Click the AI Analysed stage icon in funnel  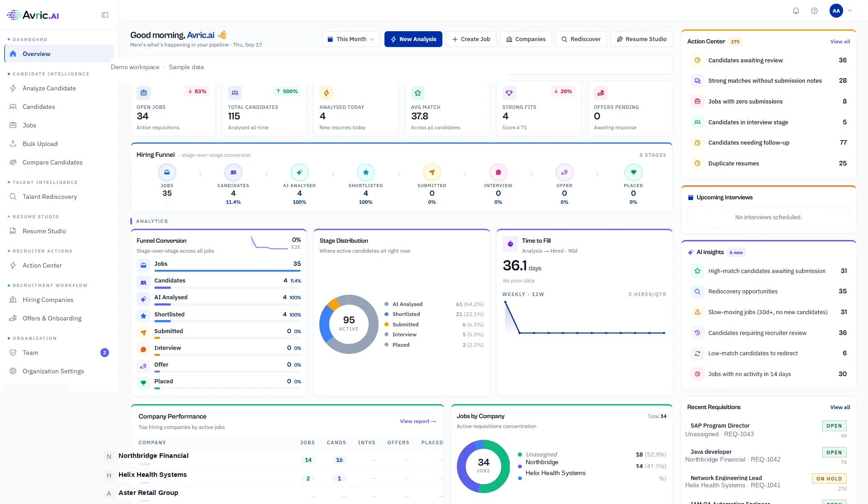(299, 172)
